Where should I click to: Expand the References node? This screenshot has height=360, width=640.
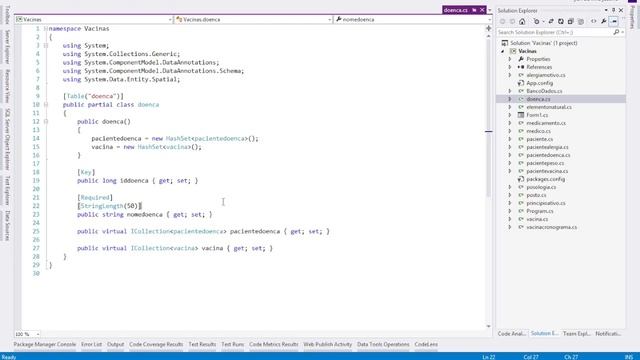(x=510, y=67)
